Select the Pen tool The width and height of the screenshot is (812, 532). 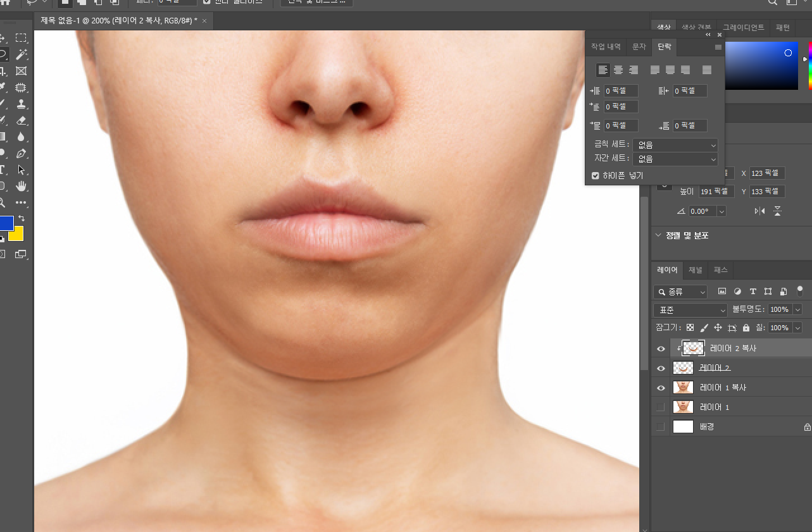[x=21, y=153]
